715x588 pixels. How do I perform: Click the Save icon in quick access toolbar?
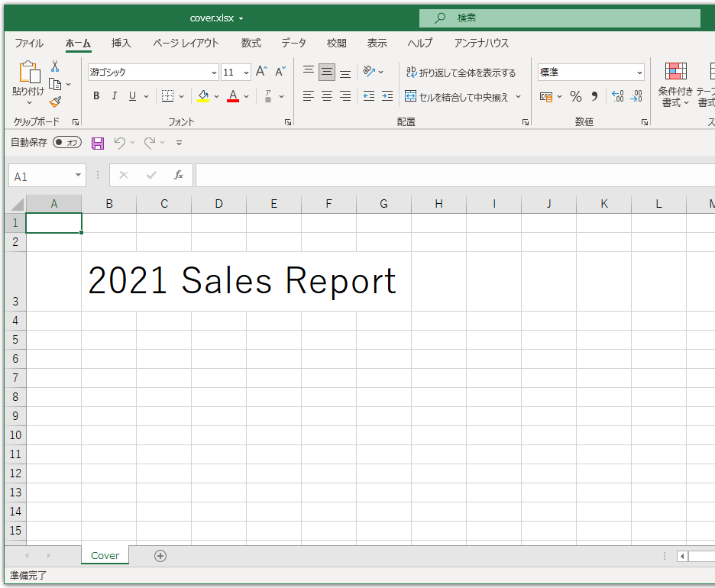click(98, 143)
